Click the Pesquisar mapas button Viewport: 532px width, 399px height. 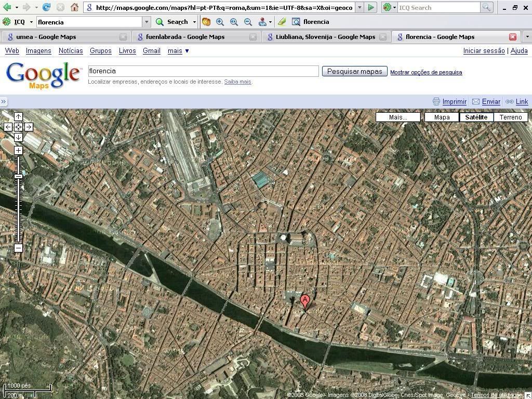354,71
